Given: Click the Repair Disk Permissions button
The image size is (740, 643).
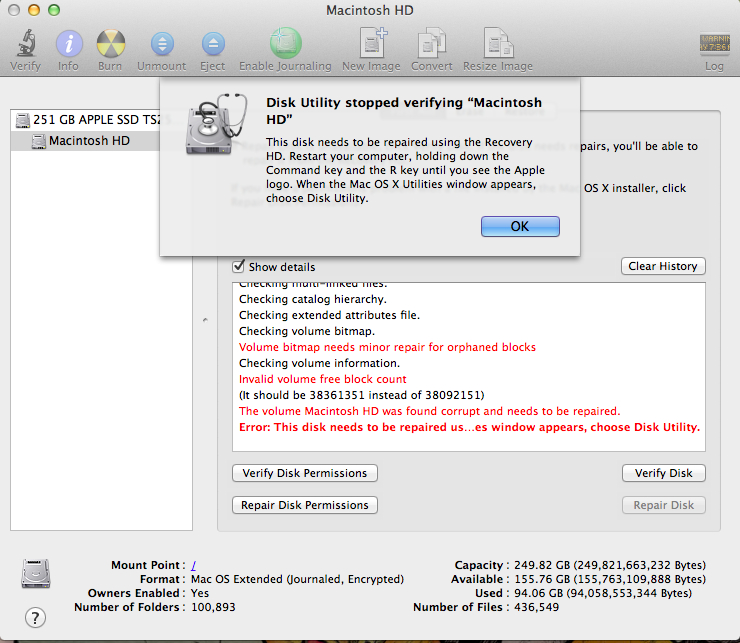Looking at the screenshot, I should 305,505.
